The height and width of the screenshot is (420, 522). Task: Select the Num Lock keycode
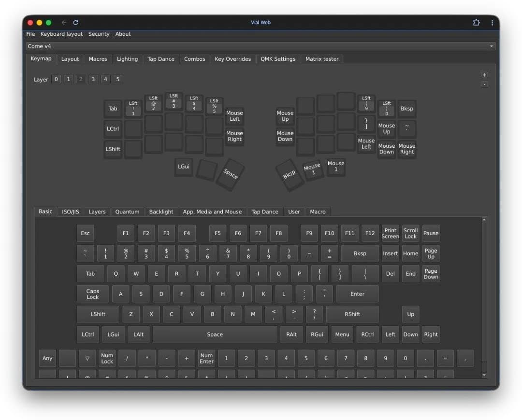107,358
